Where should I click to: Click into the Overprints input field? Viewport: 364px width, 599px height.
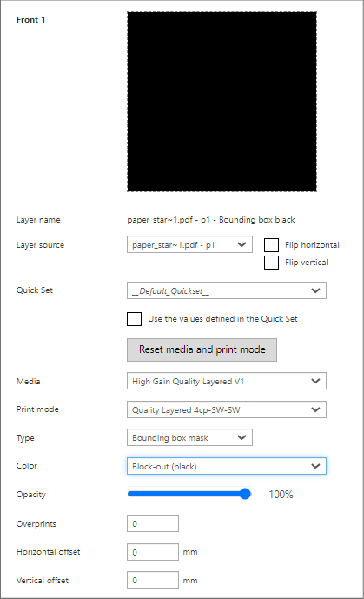pos(153,523)
